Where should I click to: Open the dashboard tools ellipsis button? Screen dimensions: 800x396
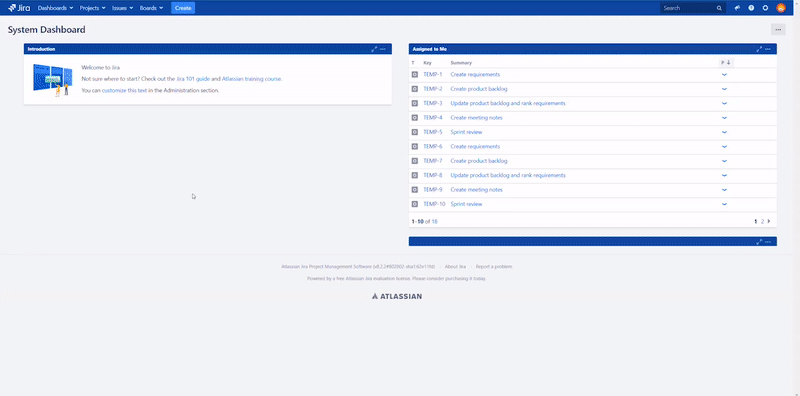pyautogui.click(x=778, y=30)
